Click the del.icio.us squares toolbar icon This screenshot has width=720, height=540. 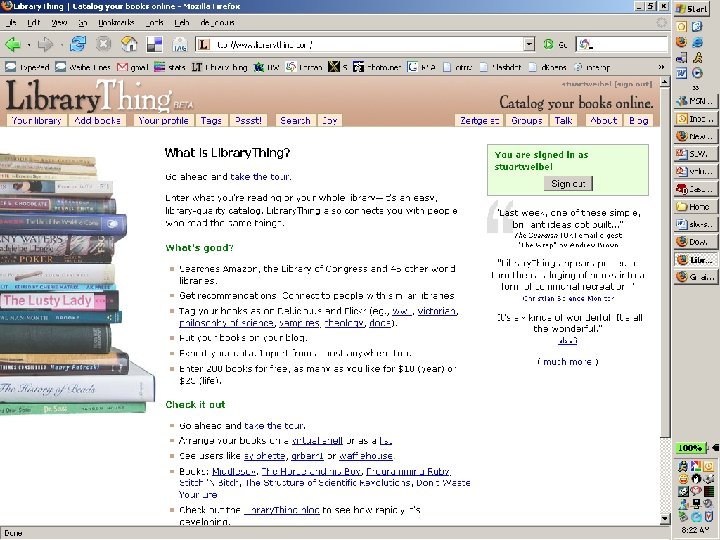154,45
